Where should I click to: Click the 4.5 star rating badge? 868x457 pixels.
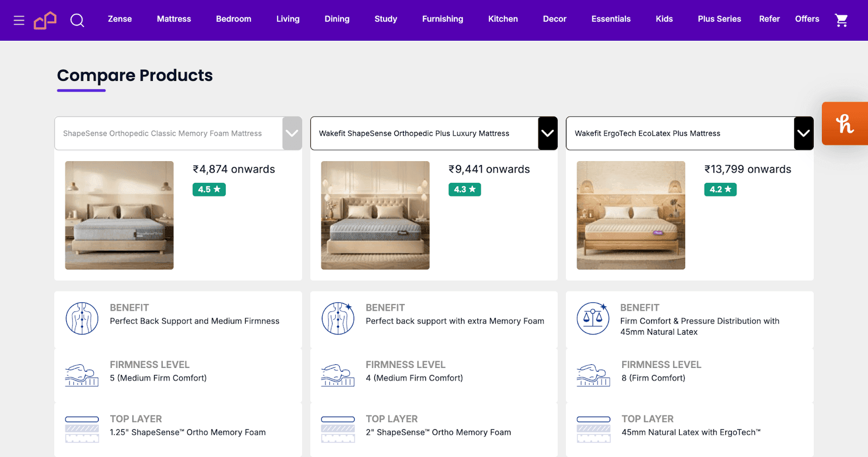pos(209,189)
